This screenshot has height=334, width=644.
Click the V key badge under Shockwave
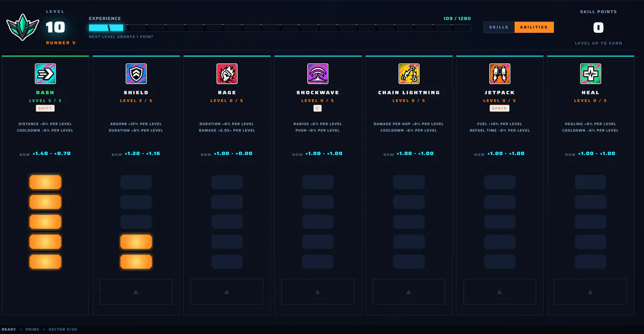[x=318, y=108]
